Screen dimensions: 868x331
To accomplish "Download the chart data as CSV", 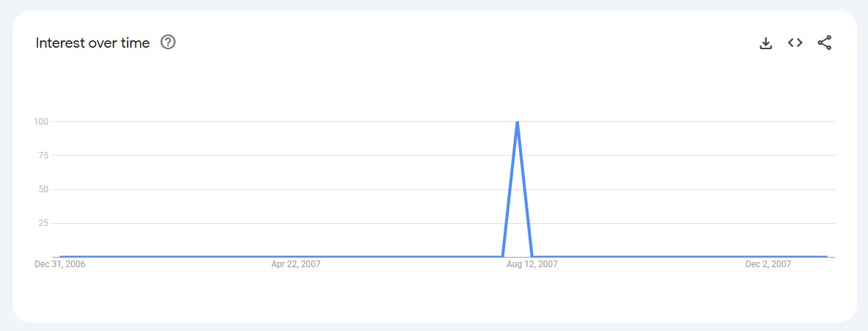I will 766,43.
